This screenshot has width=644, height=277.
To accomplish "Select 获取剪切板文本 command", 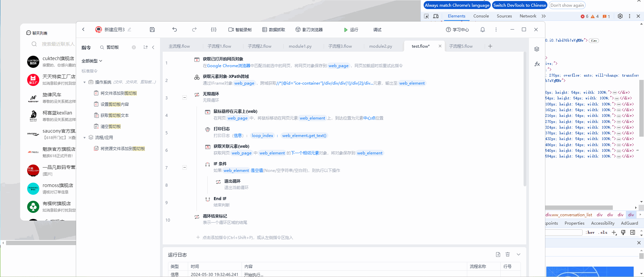I will click(x=114, y=116).
